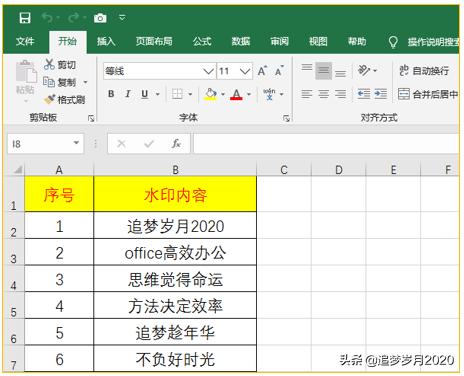Screen dimensions: 464x376
Task: Click cell containing 方法决定效率
Action: (x=175, y=306)
